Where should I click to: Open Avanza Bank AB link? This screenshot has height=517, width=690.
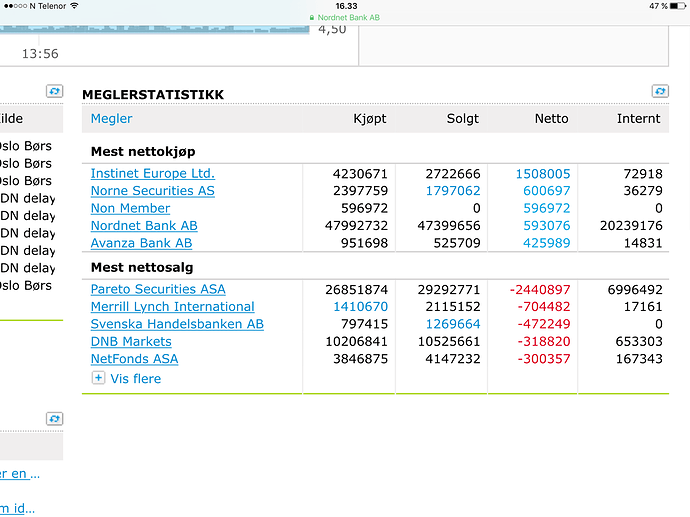pos(141,243)
